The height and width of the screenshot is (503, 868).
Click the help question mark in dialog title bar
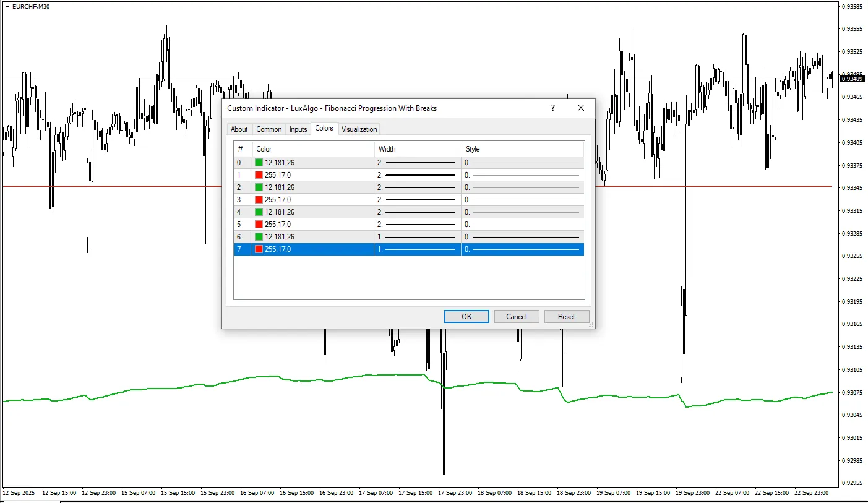(552, 108)
